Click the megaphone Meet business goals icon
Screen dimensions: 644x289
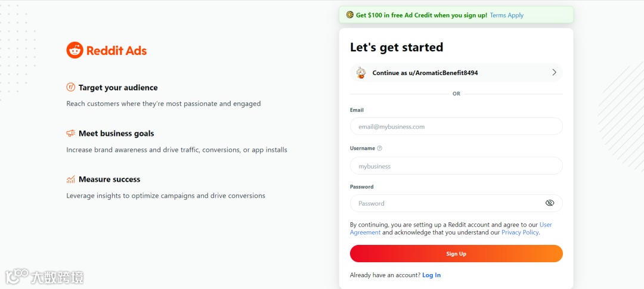pos(70,133)
